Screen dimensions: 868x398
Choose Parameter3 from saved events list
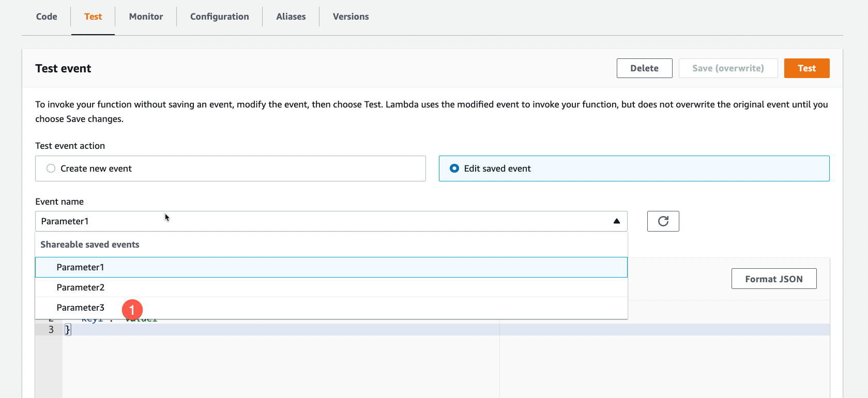[331, 308]
